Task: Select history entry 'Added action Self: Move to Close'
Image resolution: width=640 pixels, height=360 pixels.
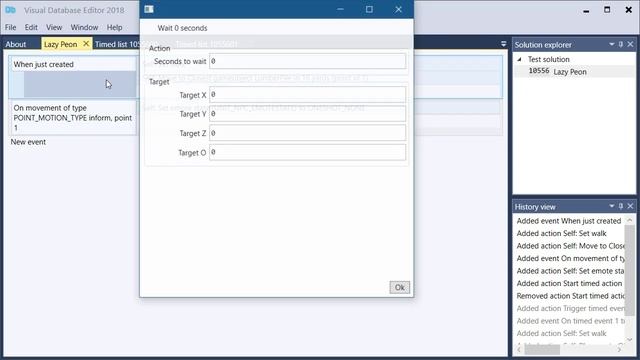Action: click(570, 246)
